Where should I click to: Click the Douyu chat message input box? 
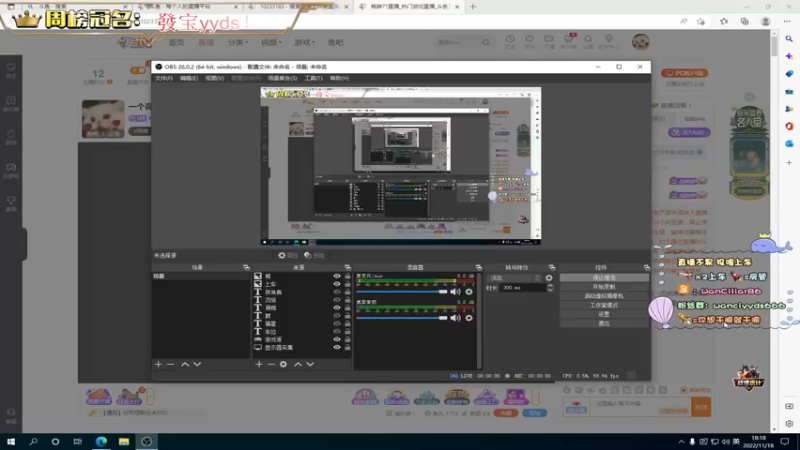tap(640, 407)
